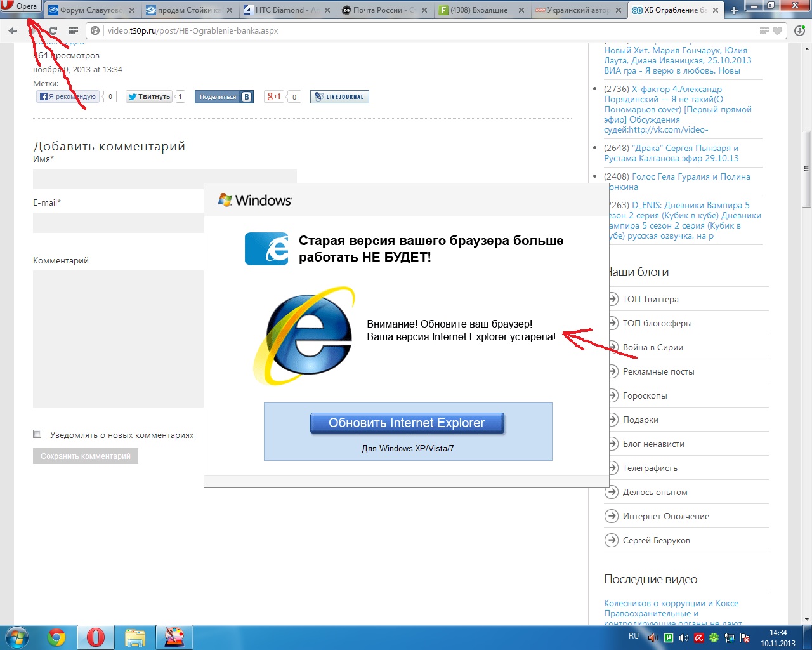Viewport: 812px width, 650px height.
Task: Open the ТОП блогосферы blog
Action: pyautogui.click(x=657, y=323)
